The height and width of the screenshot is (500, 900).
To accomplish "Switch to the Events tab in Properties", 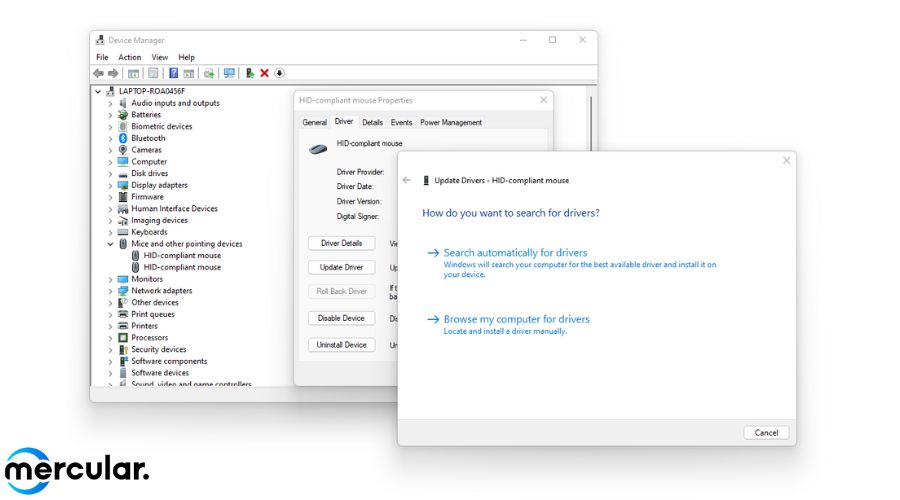I will [x=401, y=122].
